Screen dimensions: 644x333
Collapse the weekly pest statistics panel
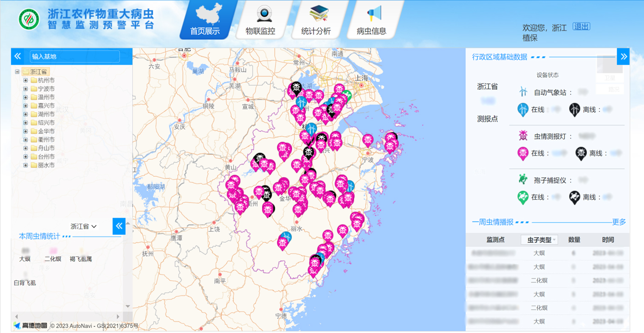[119, 226]
